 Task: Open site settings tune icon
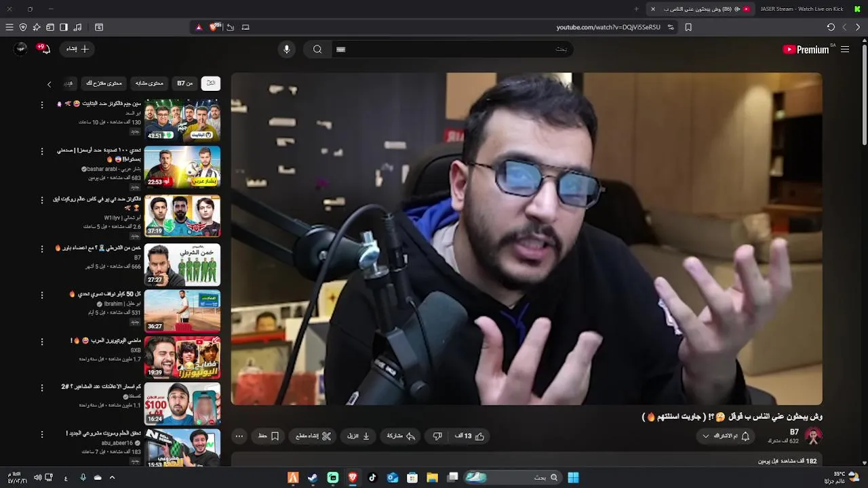tap(671, 27)
